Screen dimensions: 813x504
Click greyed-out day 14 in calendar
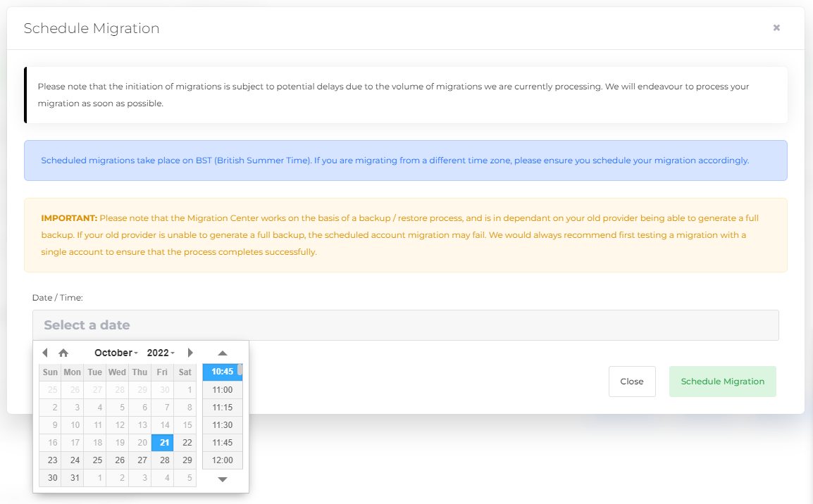[x=162, y=424]
